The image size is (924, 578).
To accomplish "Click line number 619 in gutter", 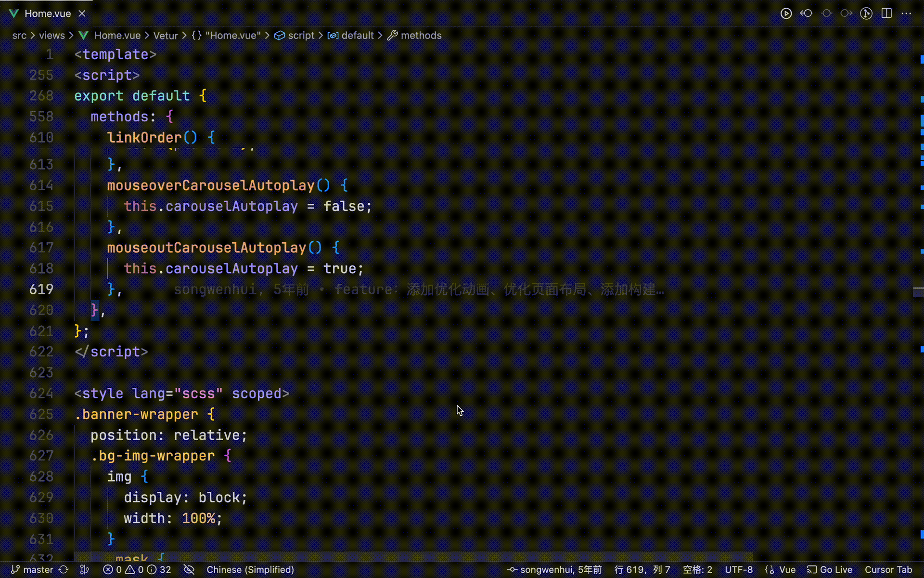I will [41, 289].
